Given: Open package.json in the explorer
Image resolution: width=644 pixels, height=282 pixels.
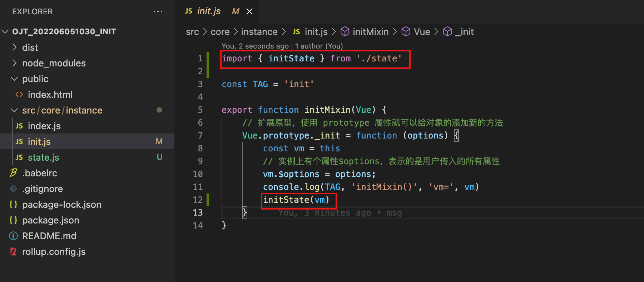Looking at the screenshot, I should (87, 220).
